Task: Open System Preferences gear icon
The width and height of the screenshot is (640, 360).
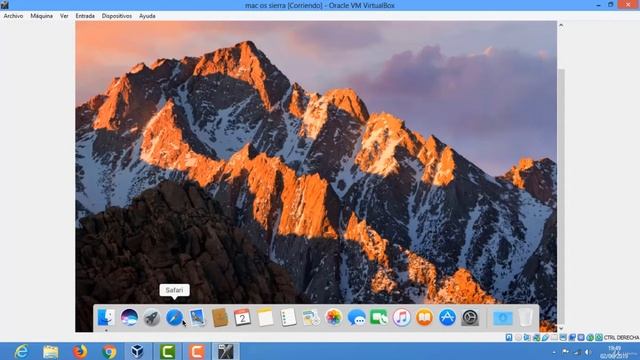Action: tap(470, 318)
